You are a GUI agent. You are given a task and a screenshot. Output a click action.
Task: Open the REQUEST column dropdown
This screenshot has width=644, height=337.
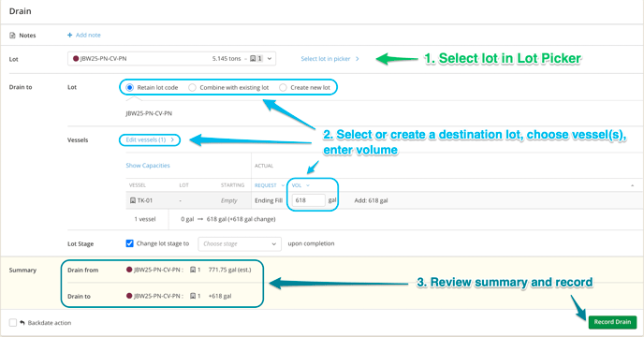(270, 185)
